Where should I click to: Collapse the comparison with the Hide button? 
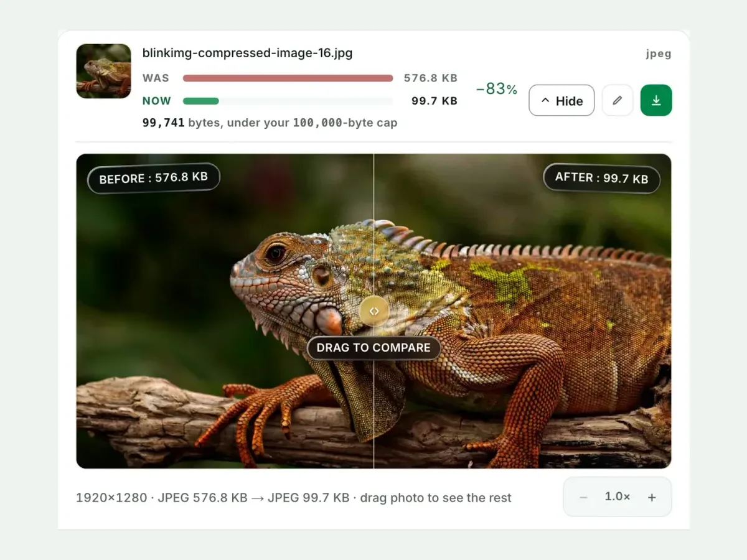click(561, 100)
